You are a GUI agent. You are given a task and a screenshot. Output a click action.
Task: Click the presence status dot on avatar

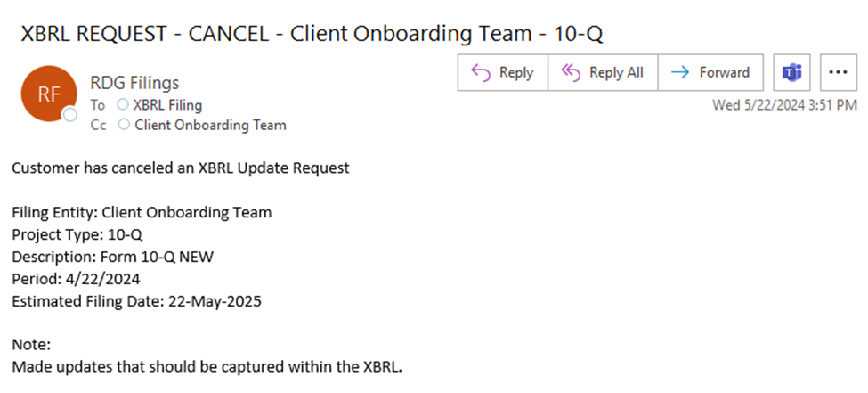pyautogui.click(x=70, y=115)
